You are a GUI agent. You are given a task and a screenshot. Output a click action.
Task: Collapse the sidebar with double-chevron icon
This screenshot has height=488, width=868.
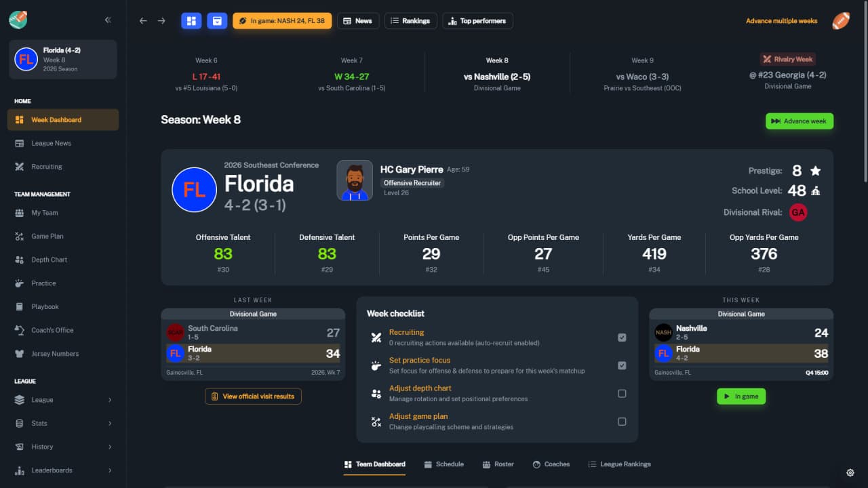[108, 20]
